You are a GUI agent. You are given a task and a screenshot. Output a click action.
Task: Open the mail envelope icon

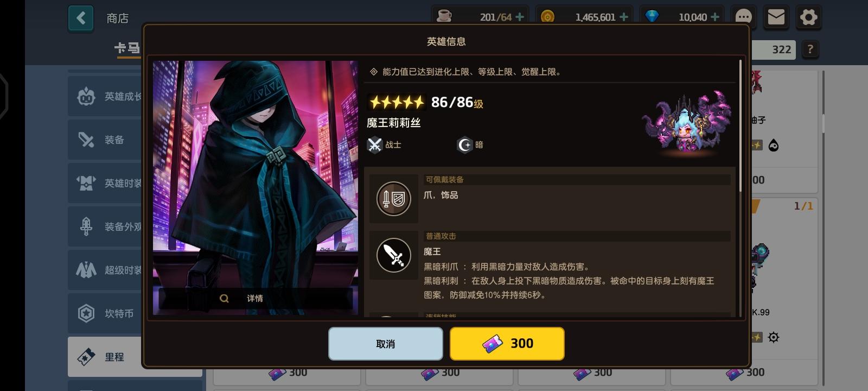(776, 17)
